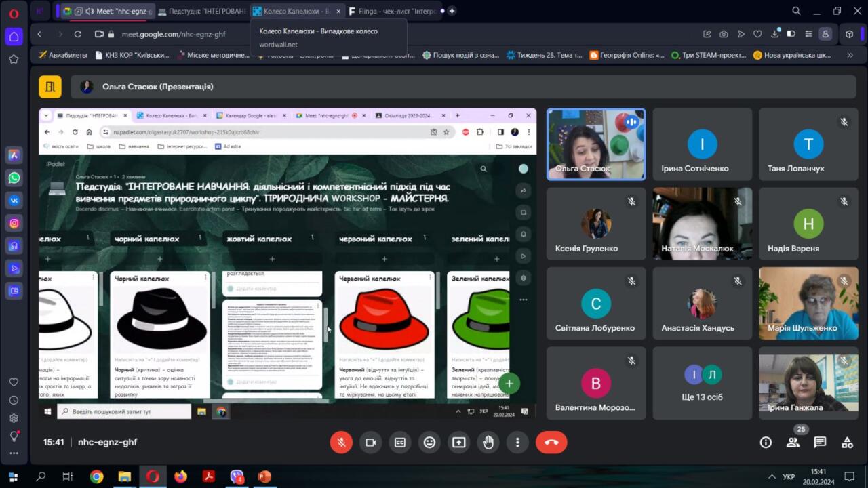868x488 pixels.
Task: Search tabs with magnifier icon
Action: point(797,11)
